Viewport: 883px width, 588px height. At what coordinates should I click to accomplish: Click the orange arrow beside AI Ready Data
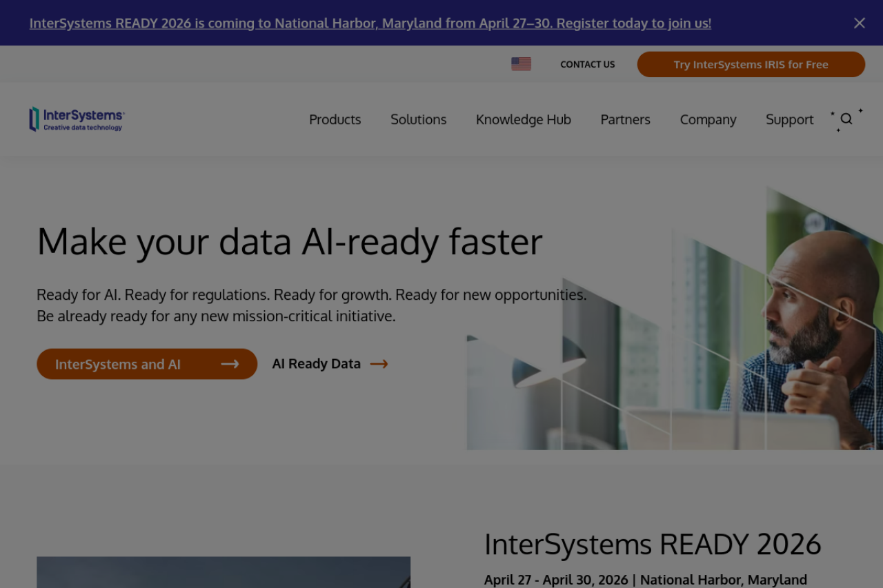pyautogui.click(x=379, y=364)
